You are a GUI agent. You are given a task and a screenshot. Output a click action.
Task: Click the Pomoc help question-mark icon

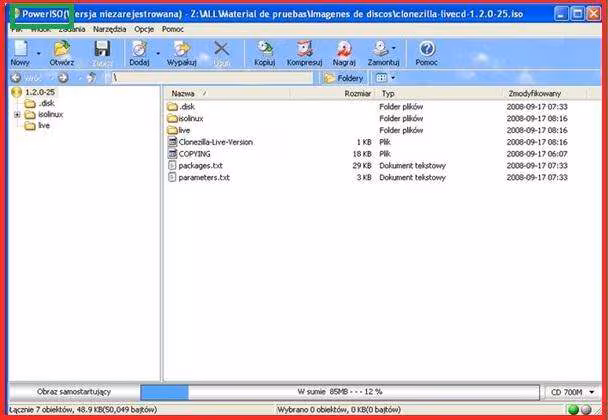pos(427,49)
